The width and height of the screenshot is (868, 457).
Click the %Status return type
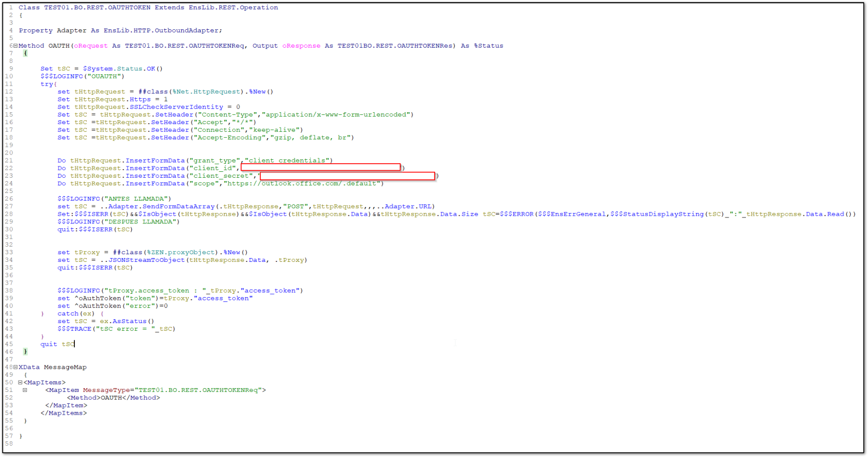488,46
